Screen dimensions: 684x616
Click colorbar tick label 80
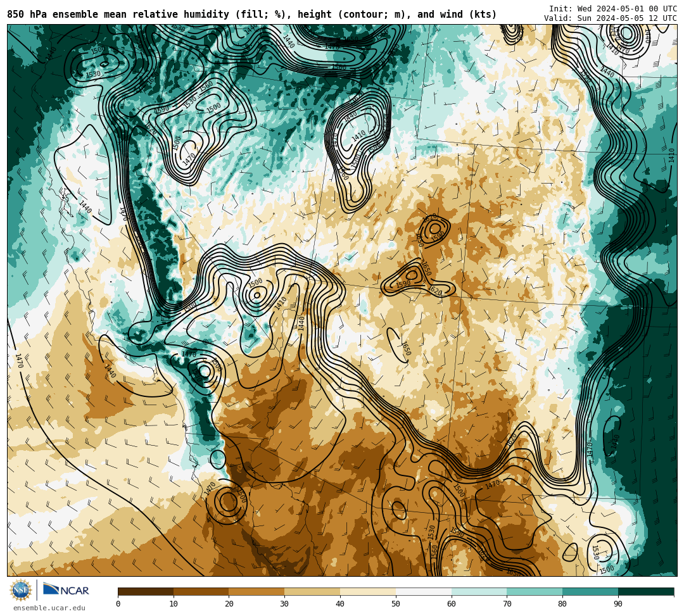point(563,604)
